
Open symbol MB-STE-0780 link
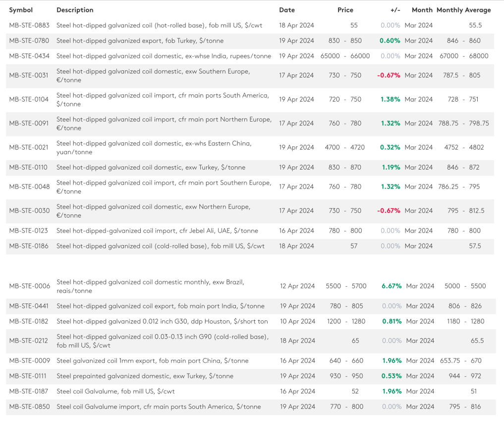tap(29, 41)
